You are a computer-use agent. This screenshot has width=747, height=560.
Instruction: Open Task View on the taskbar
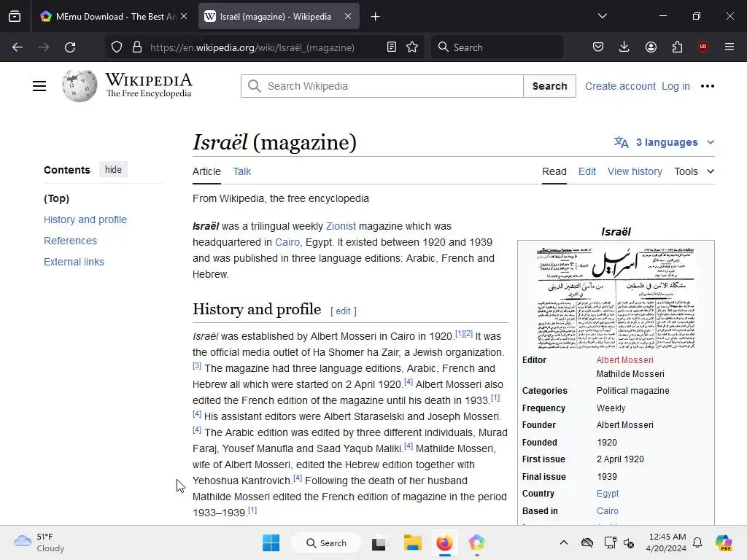pos(379,542)
